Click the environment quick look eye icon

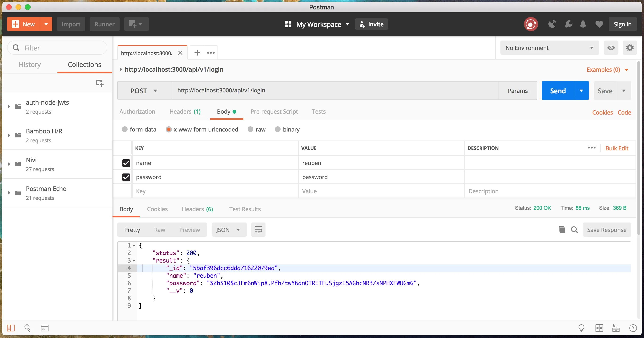[611, 48]
